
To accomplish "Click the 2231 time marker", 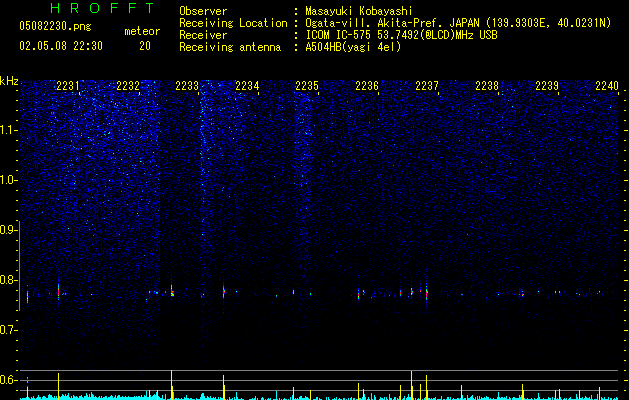I will [x=68, y=86].
